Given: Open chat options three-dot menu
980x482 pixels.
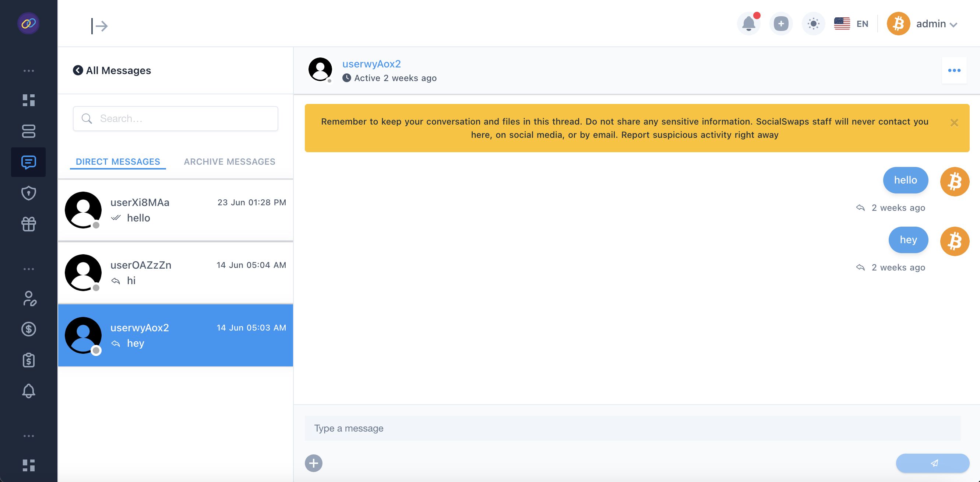Looking at the screenshot, I should [954, 70].
